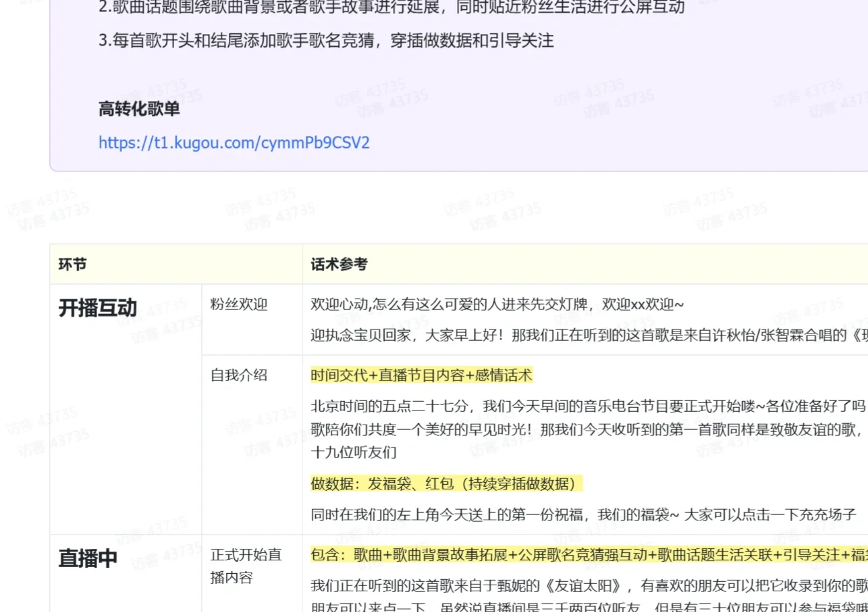Viewport: 868px width, 612px height.
Task: Open the kugou.com song list link
Action: (x=233, y=143)
